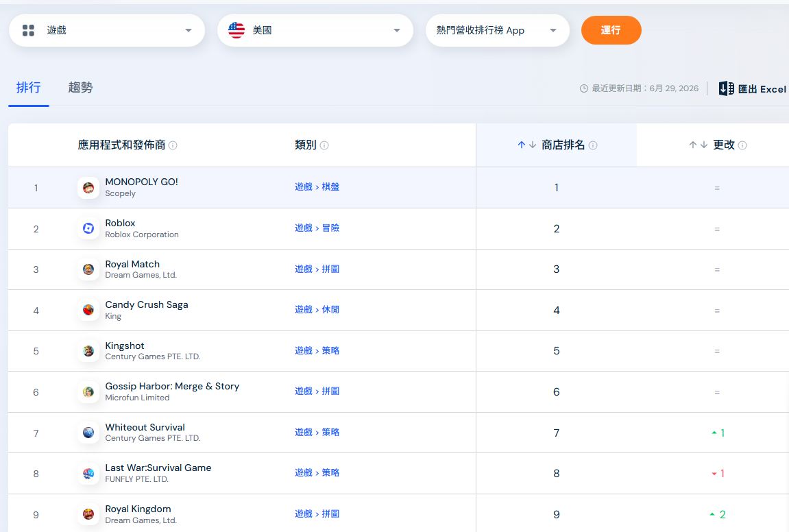This screenshot has height=532, width=789.
Task: Click publisher text Scopely
Action: [x=120, y=194]
